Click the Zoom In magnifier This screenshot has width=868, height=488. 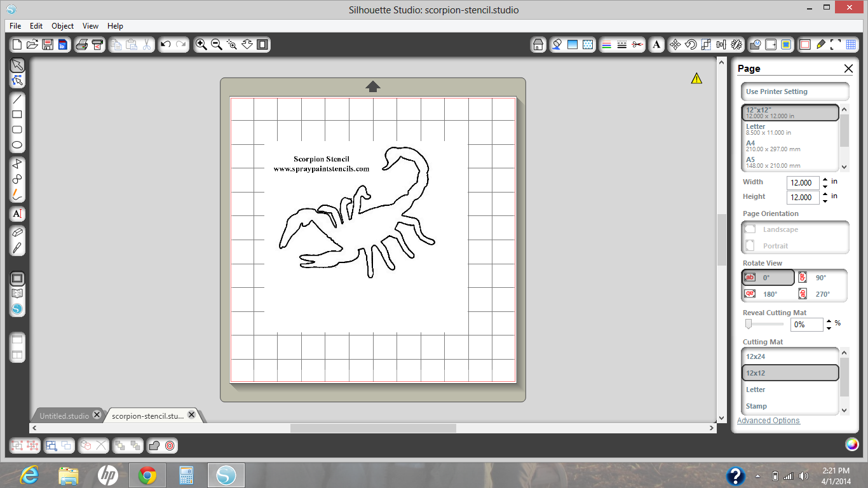pyautogui.click(x=201, y=44)
